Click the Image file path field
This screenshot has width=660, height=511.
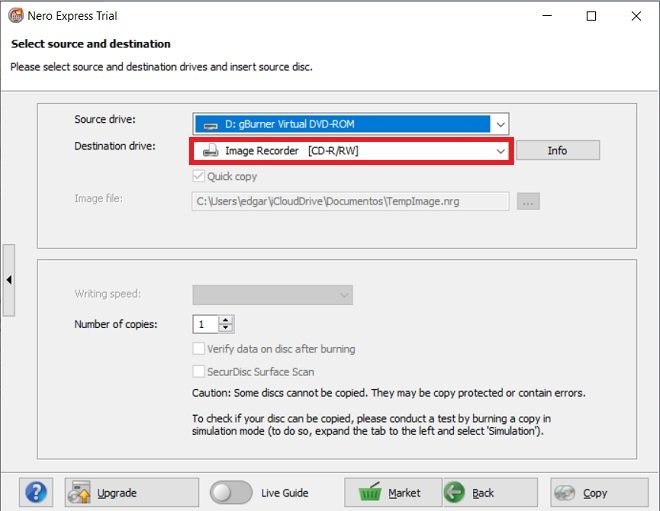pyautogui.click(x=350, y=201)
